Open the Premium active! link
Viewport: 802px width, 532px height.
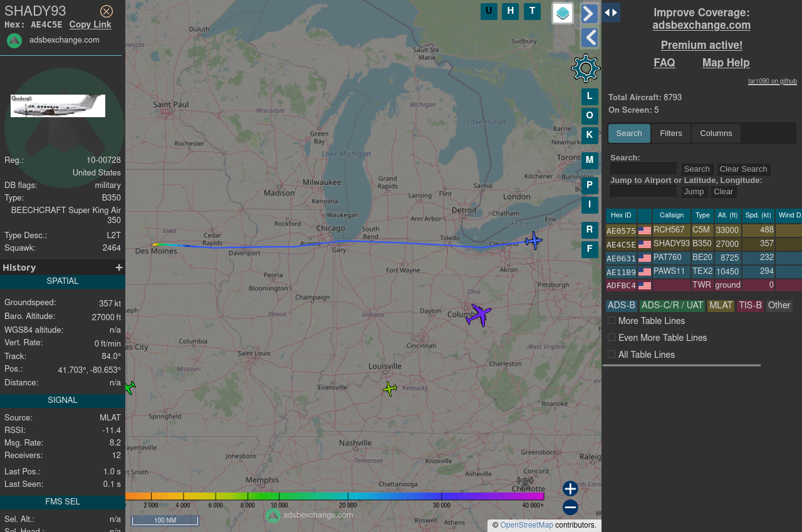coord(701,45)
